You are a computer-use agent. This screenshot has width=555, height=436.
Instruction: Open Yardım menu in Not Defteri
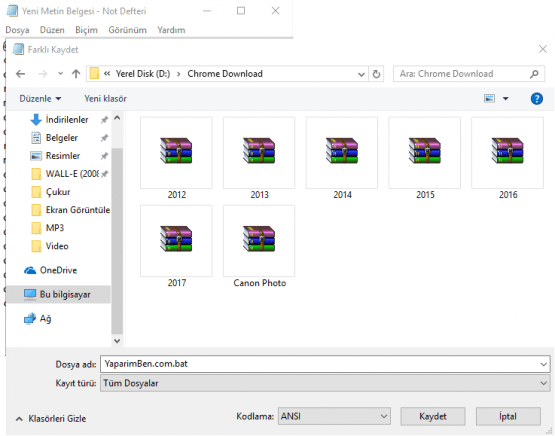pyautogui.click(x=171, y=30)
